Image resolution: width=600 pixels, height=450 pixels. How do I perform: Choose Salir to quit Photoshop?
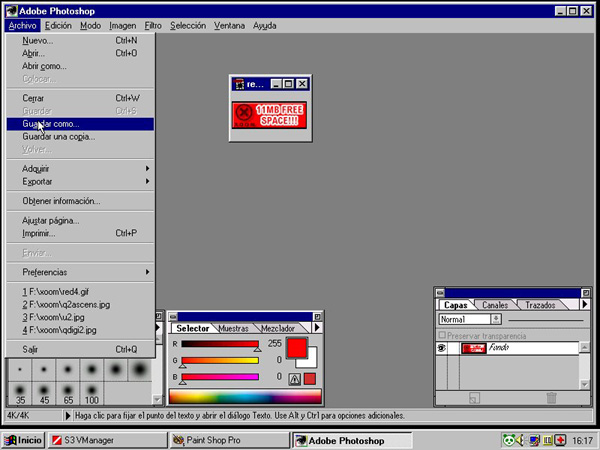pyautogui.click(x=80, y=349)
